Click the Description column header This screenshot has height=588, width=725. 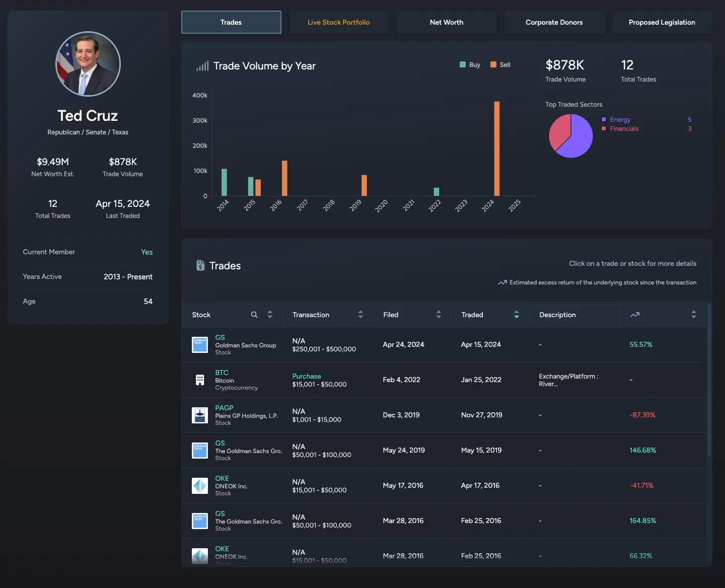557,315
